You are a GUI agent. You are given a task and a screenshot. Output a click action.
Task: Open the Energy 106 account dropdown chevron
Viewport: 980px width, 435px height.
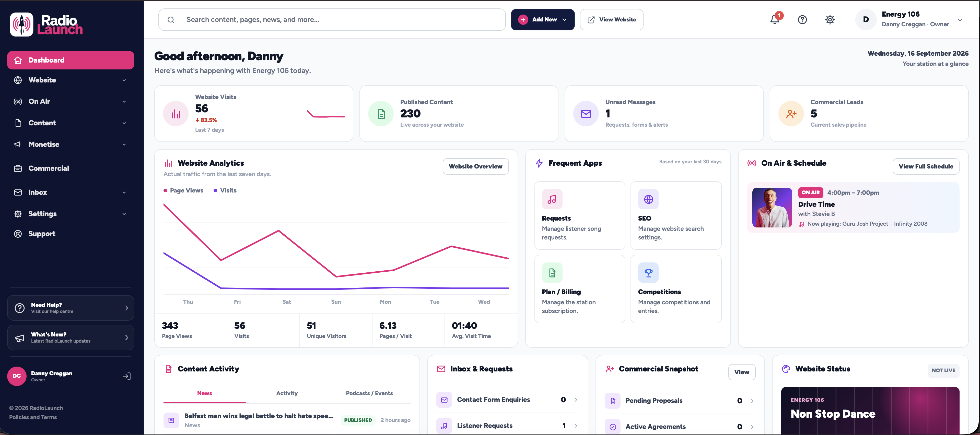(960, 20)
